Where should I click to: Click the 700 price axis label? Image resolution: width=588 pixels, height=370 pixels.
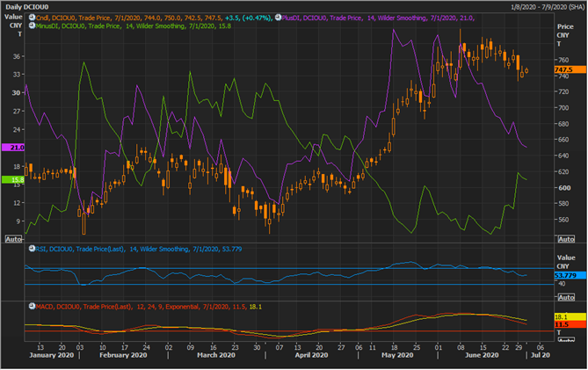click(563, 108)
